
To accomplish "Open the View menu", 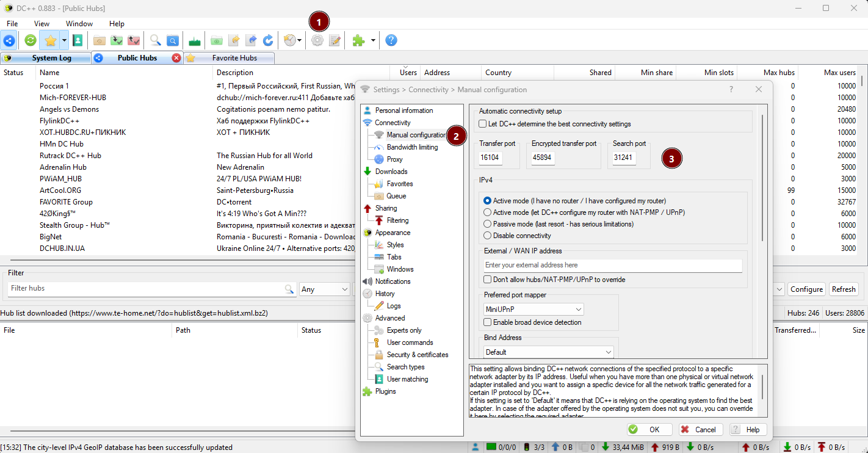I will [x=42, y=24].
